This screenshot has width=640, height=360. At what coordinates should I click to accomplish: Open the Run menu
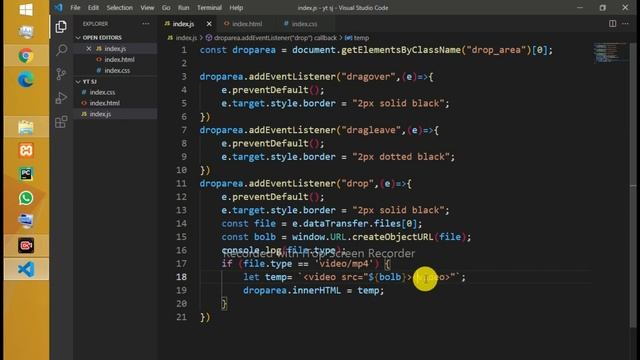[183, 8]
